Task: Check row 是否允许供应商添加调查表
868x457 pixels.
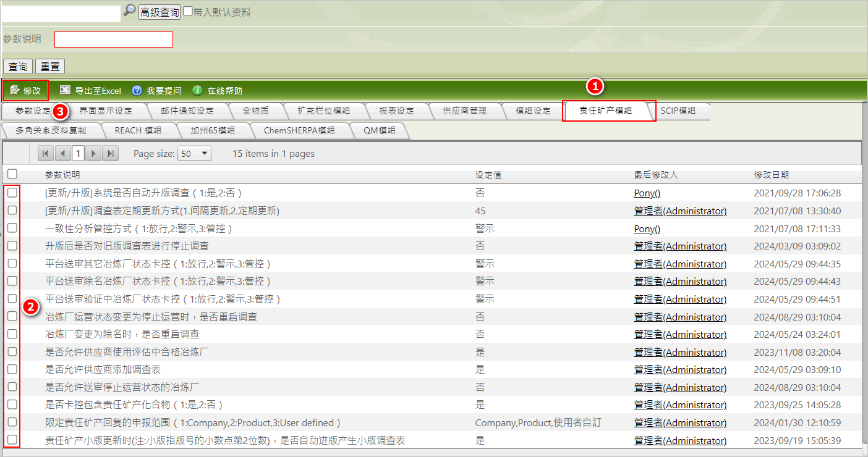Action: (x=12, y=369)
